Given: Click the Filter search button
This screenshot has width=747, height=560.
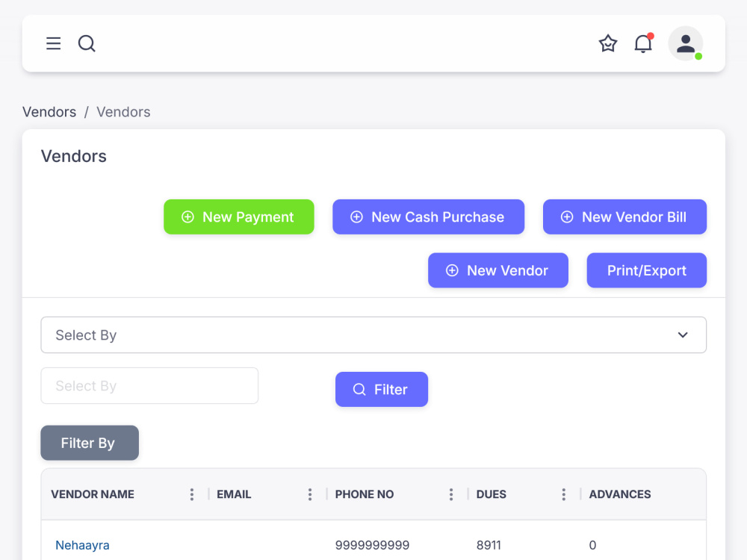Looking at the screenshot, I should click(382, 389).
